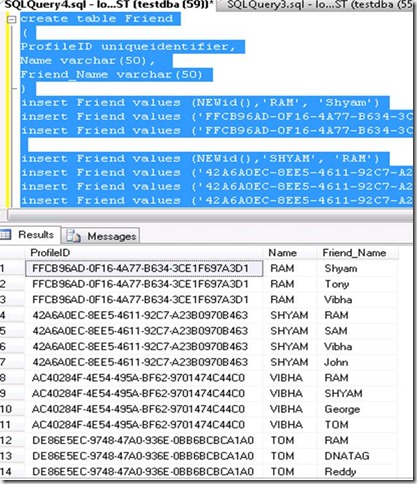Click 'DNATAG' Friend_Name cell
417x484 pixels.
[x=357, y=456]
